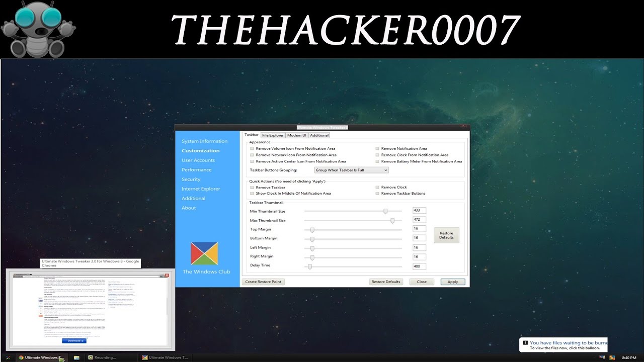644x362 pixels.
Task: Click the Left Margin value field
Action: tap(419, 247)
